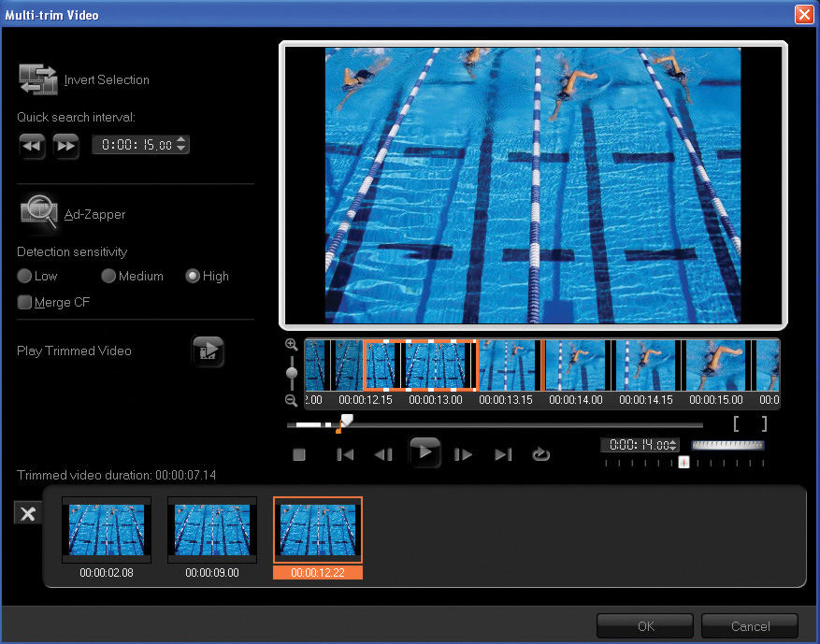Screen dimensions: 820x644
Task: Click the timeline frame at 00:00:15.00
Action: click(715, 365)
